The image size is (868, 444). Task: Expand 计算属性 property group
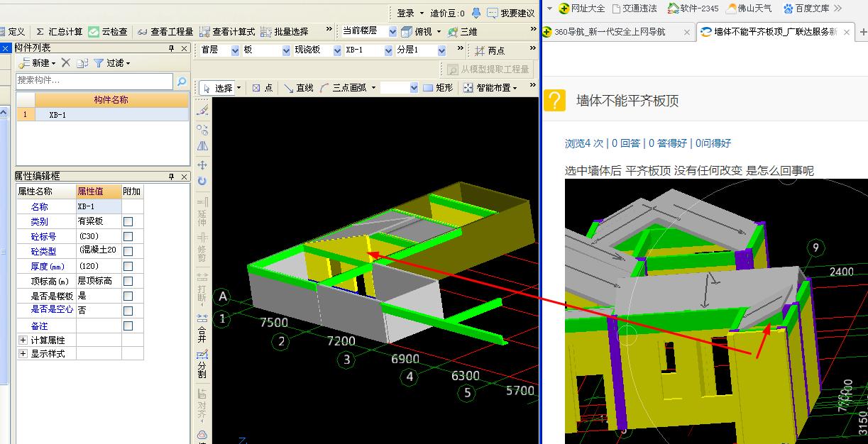tap(23, 340)
